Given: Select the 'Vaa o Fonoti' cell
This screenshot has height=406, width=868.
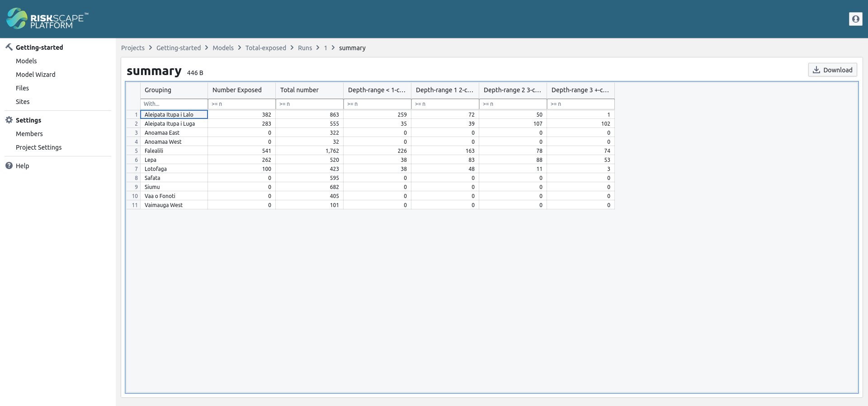Looking at the screenshot, I should click(174, 196).
